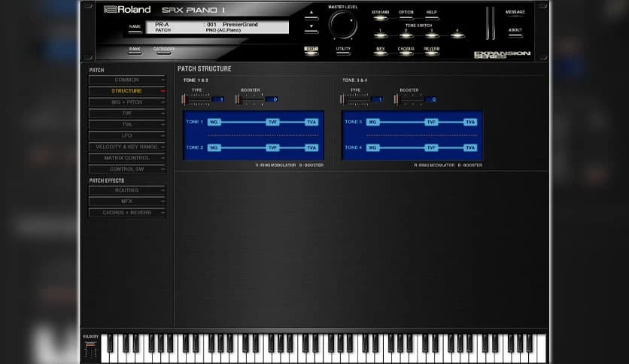Click Tone 3 & 4 TYPE value field

click(x=377, y=99)
